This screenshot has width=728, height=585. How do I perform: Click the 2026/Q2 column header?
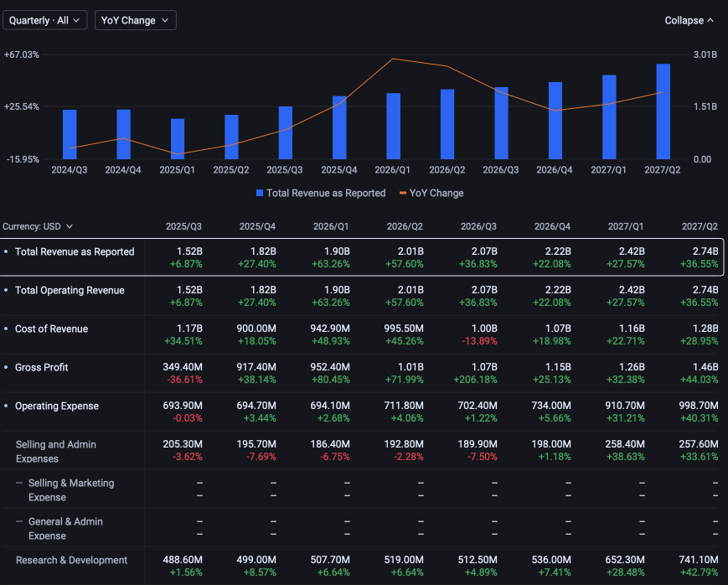coord(405,226)
